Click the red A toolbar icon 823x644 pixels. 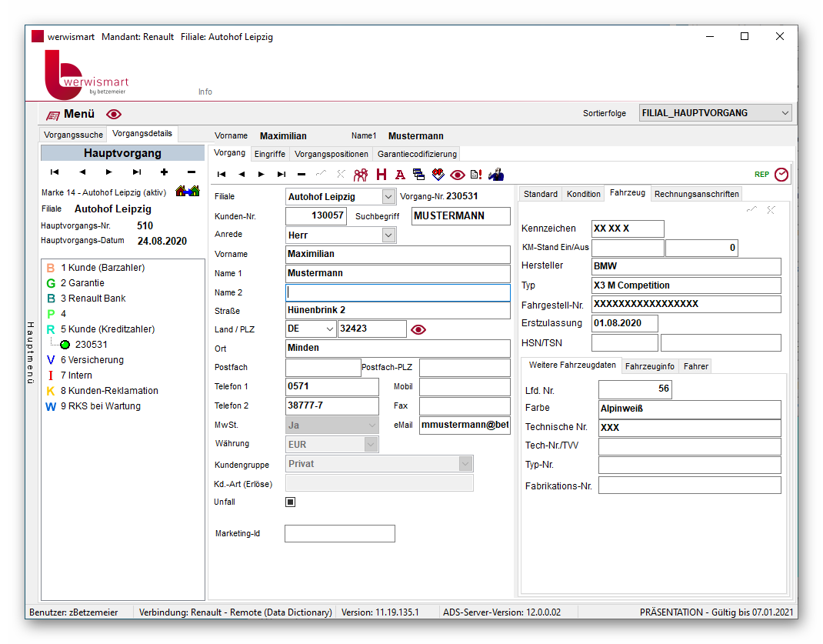[x=401, y=175]
